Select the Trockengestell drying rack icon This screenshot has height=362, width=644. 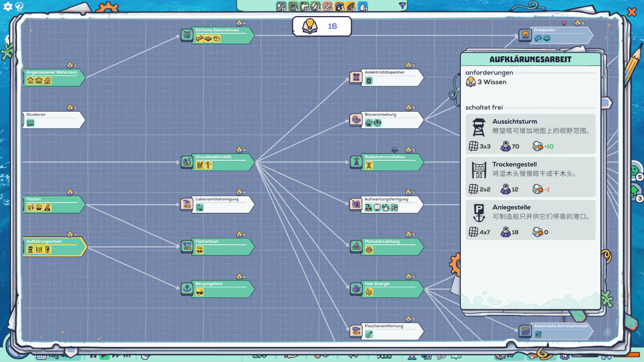pos(479,170)
